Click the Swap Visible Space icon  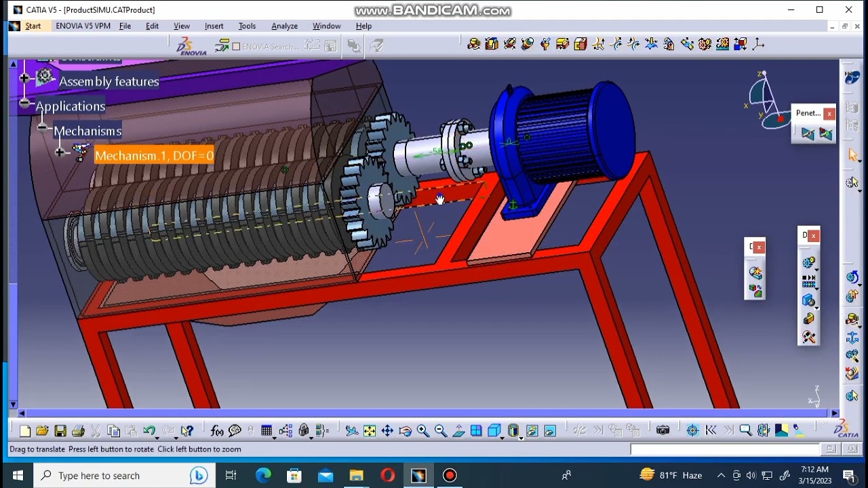pos(550,430)
